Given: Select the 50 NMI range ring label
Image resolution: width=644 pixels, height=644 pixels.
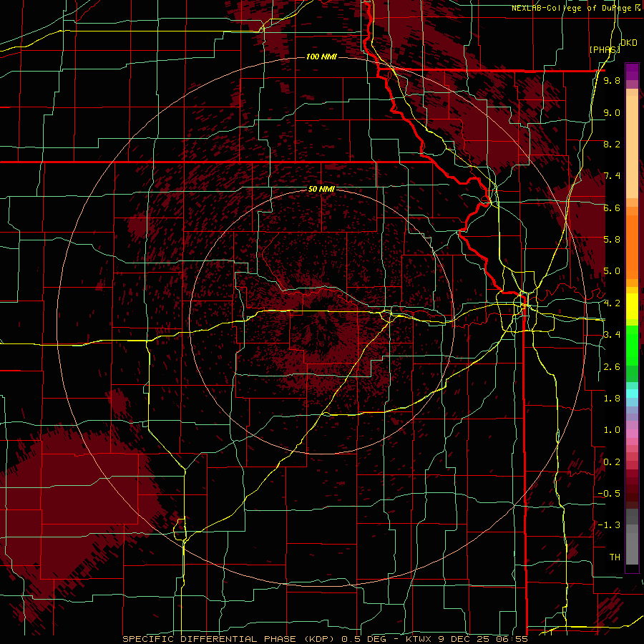Looking at the screenshot, I should [321, 190].
